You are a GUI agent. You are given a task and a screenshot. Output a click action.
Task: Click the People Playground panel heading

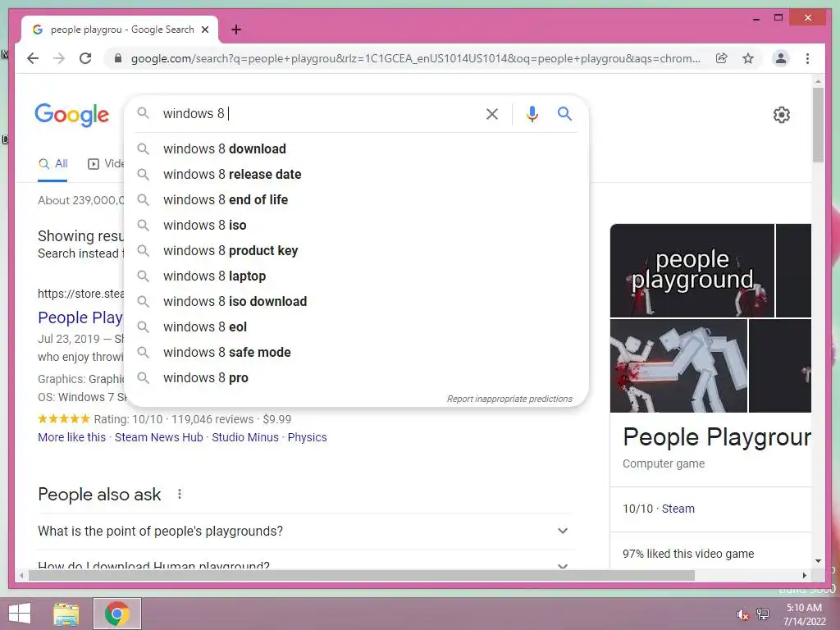tap(717, 437)
